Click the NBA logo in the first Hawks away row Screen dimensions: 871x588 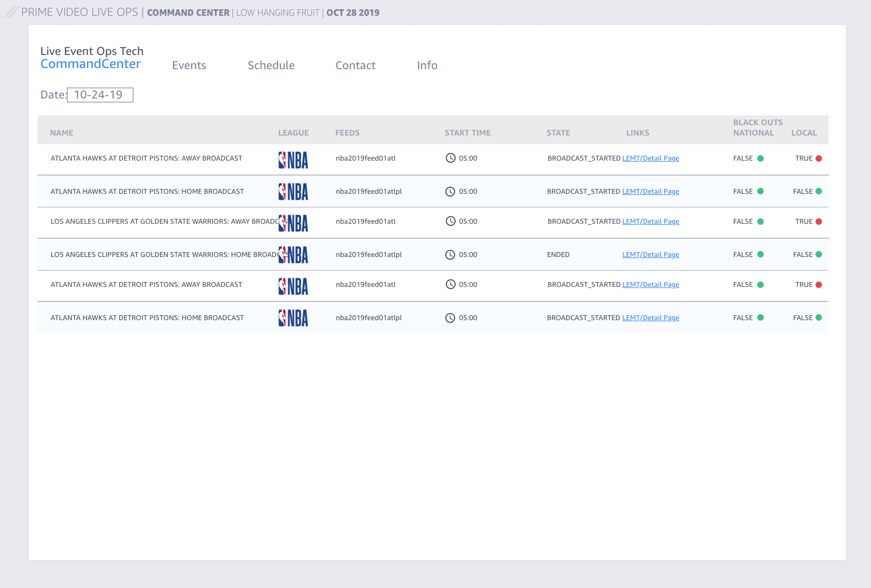click(x=293, y=160)
